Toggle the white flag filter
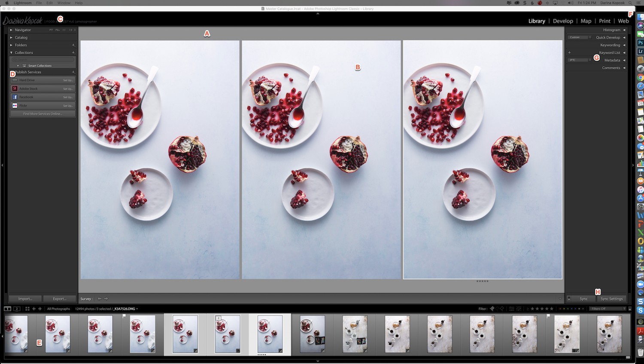Viewport: 644px width, 364px height. point(492,309)
